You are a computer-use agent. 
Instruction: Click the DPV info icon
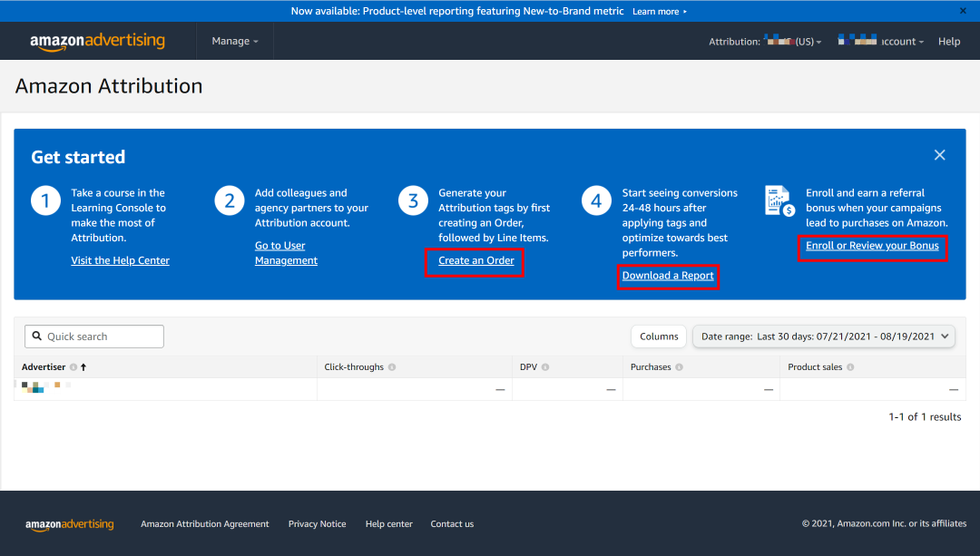pyautogui.click(x=545, y=367)
